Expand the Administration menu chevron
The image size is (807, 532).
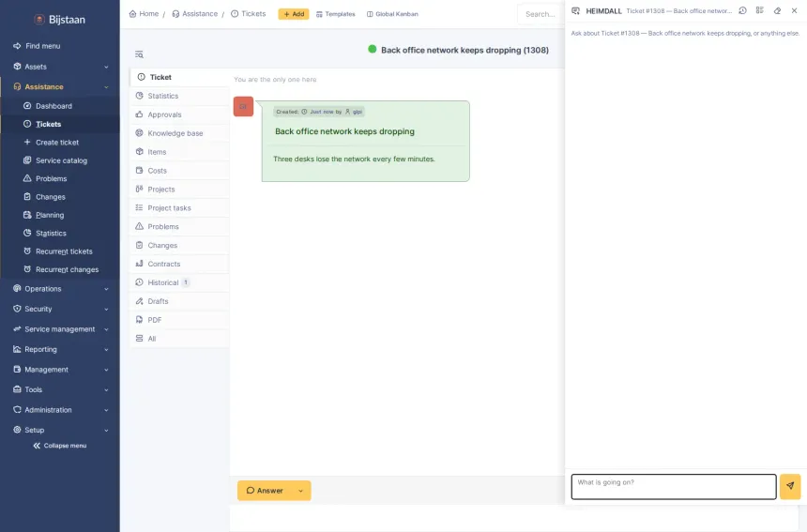point(106,410)
